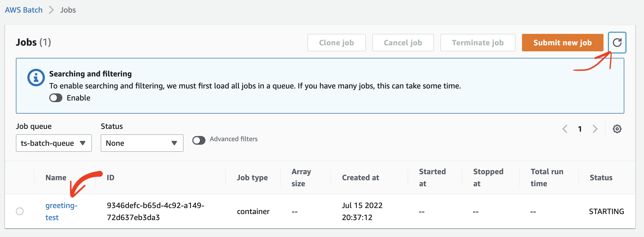Click the Terminate job button
Viewport: 644px width, 237px height.
[478, 43]
